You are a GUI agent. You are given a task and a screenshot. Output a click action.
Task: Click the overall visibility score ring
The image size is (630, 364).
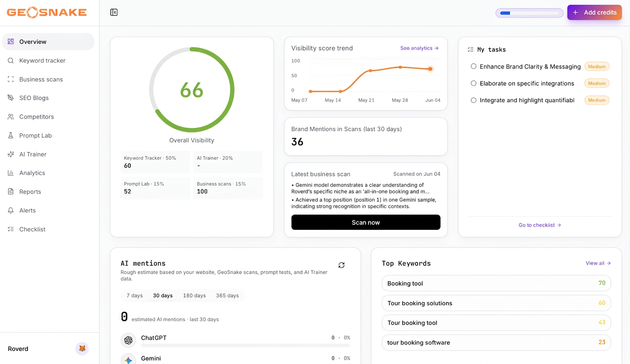pyautogui.click(x=192, y=90)
